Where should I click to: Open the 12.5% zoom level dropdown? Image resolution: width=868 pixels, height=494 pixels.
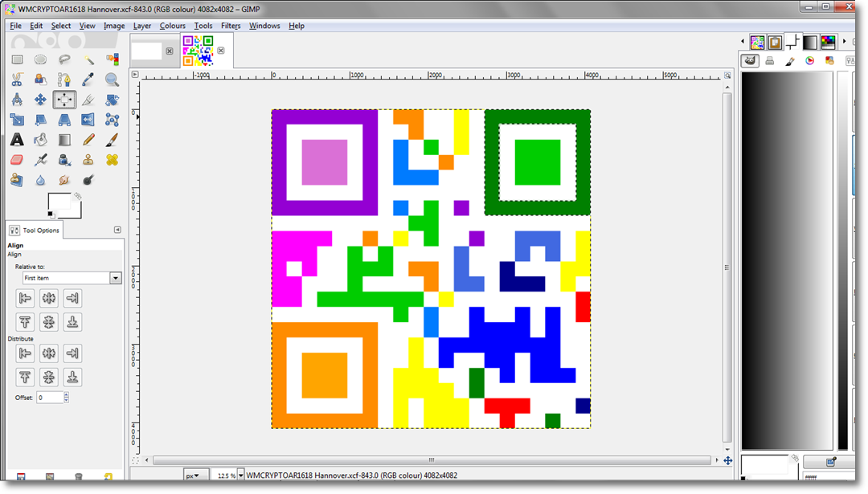(x=240, y=476)
